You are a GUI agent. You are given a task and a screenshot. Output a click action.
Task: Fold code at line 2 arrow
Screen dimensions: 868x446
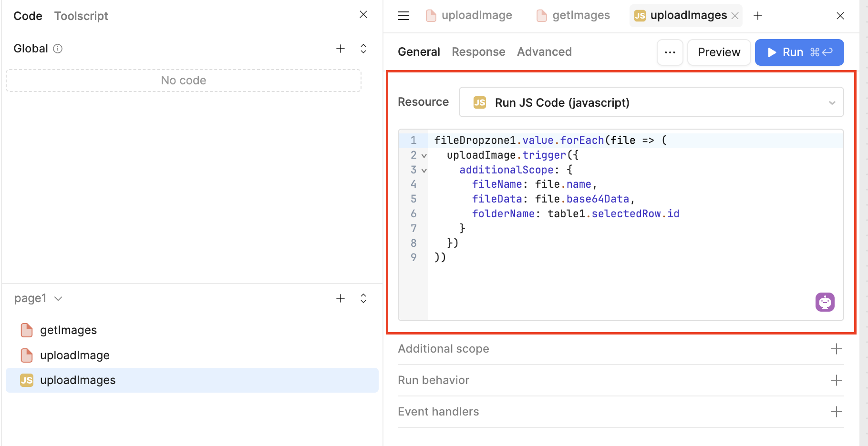point(424,155)
